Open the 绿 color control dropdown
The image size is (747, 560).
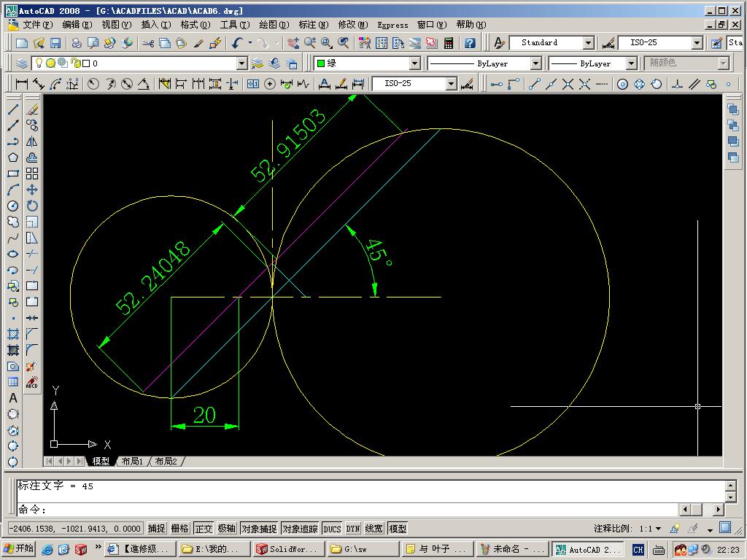(x=415, y=63)
